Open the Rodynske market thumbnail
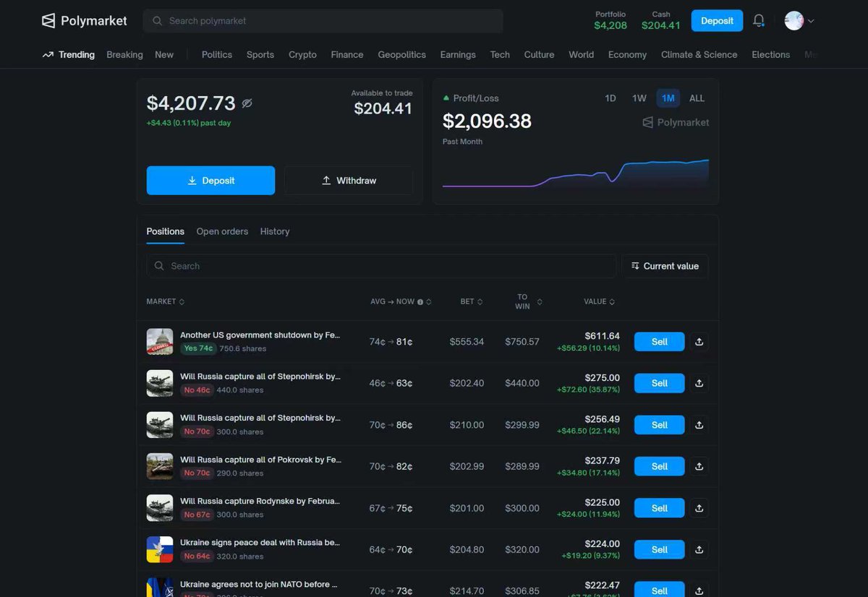Image resolution: width=868 pixels, height=597 pixels. (160, 508)
